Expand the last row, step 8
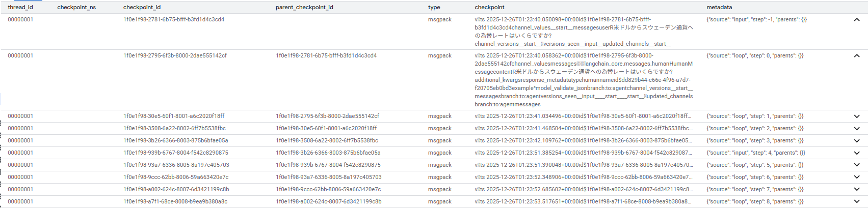Image resolution: width=868 pixels, height=208 pixels. [856, 202]
